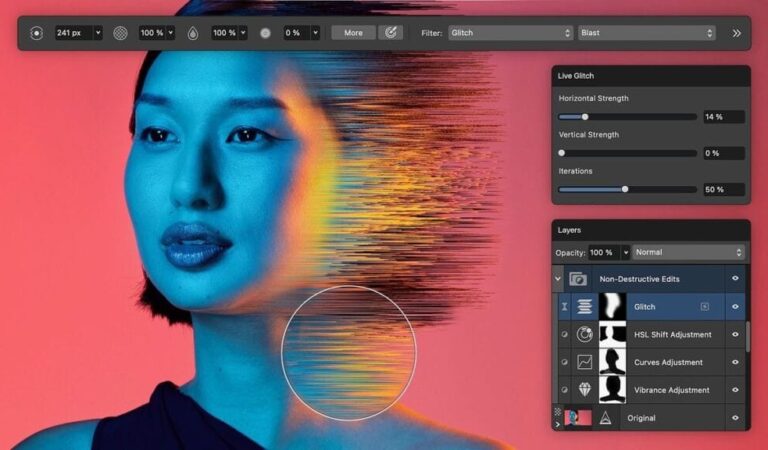Image resolution: width=768 pixels, height=450 pixels.
Task: Select the Vibrance Adjustment layer name
Action: point(672,390)
